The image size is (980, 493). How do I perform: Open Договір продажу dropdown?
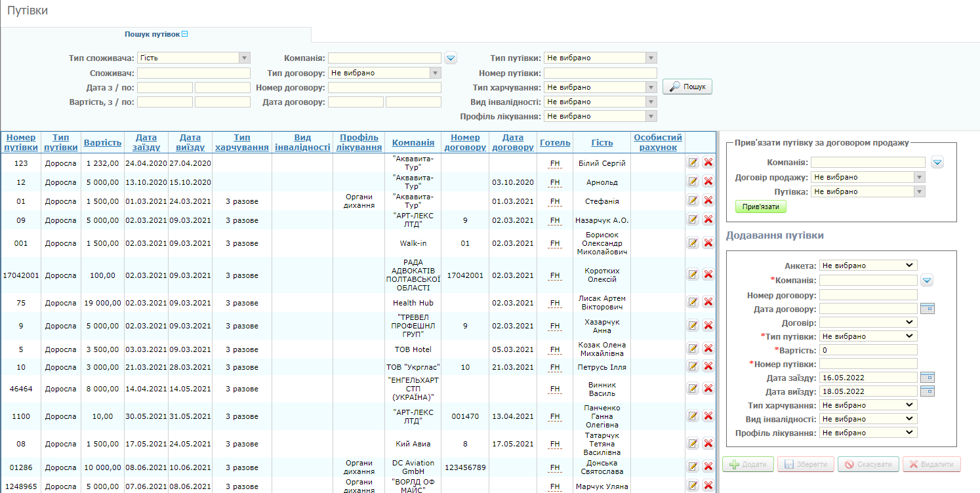[x=868, y=177]
